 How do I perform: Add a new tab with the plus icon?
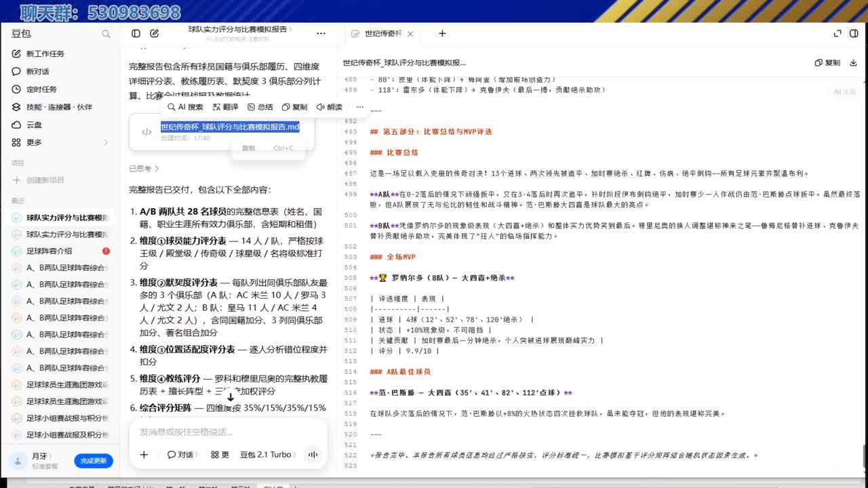[442, 33]
